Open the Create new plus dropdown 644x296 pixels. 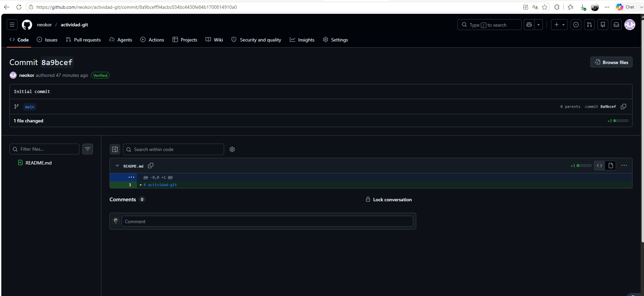pos(559,25)
